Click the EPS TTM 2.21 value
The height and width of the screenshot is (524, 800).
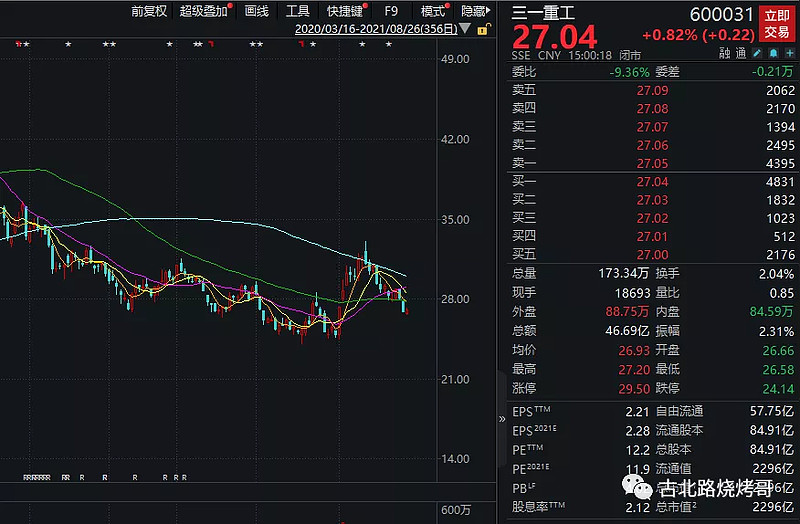coord(637,412)
